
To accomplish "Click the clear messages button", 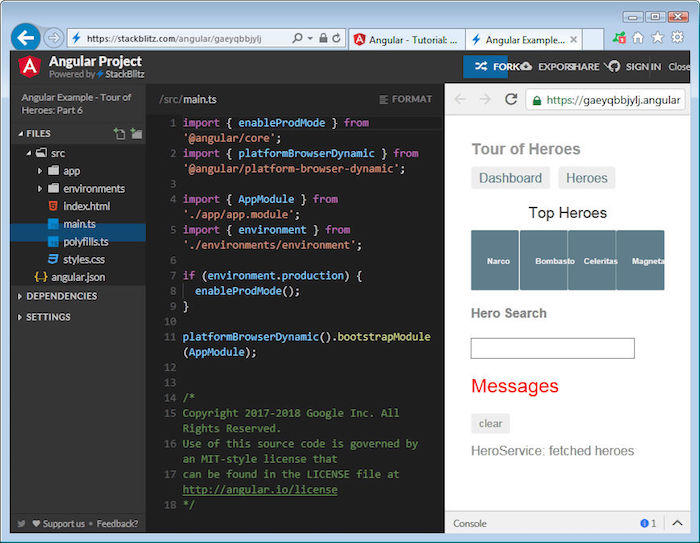I will 490,423.
